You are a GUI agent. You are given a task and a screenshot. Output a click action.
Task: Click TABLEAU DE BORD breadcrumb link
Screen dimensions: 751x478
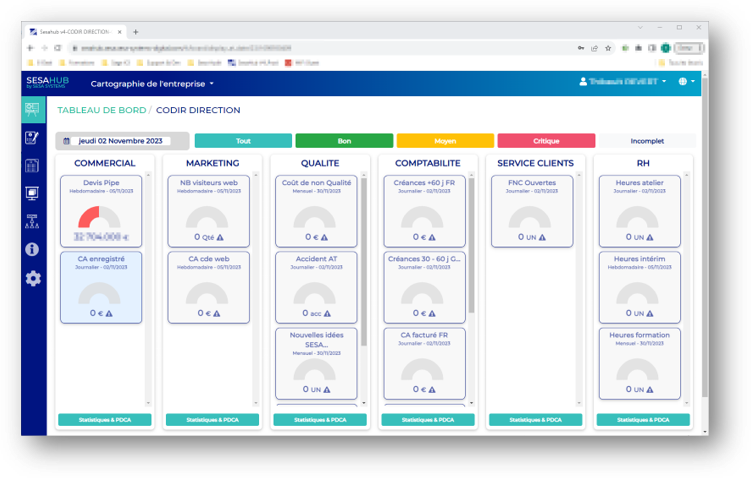pyautogui.click(x=99, y=110)
